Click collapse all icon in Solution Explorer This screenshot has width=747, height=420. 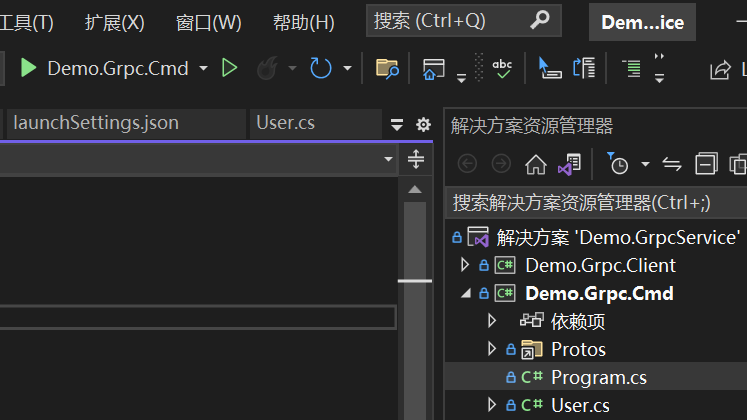tap(706, 164)
